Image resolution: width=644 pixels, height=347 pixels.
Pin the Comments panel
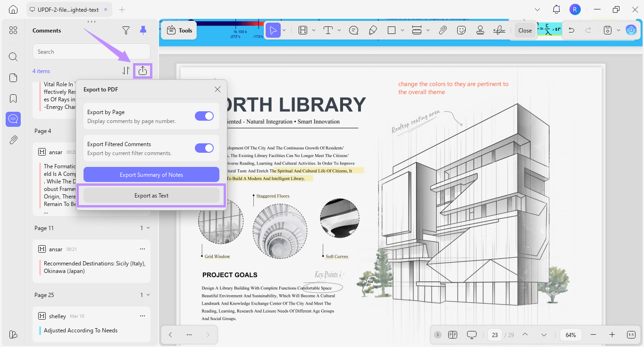(x=143, y=31)
